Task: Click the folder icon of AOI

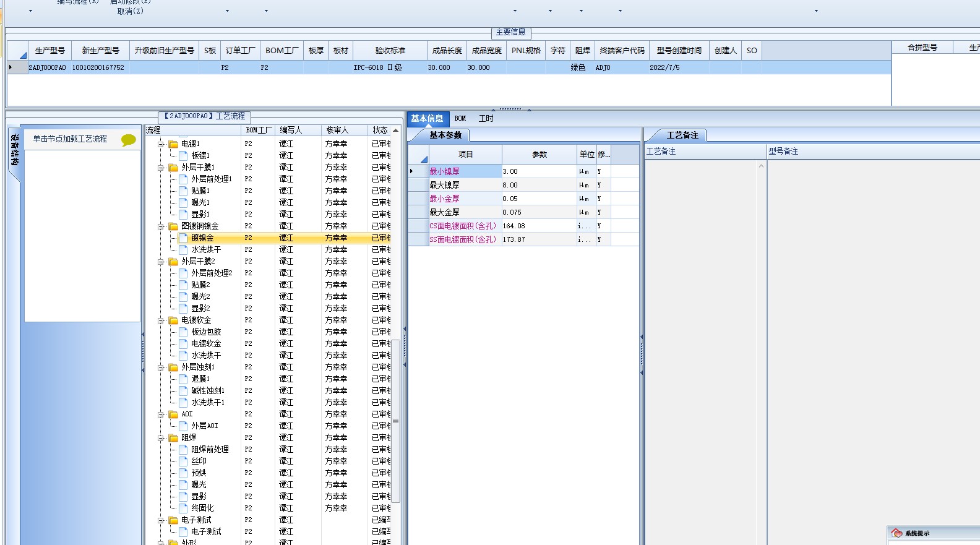Action: (174, 414)
